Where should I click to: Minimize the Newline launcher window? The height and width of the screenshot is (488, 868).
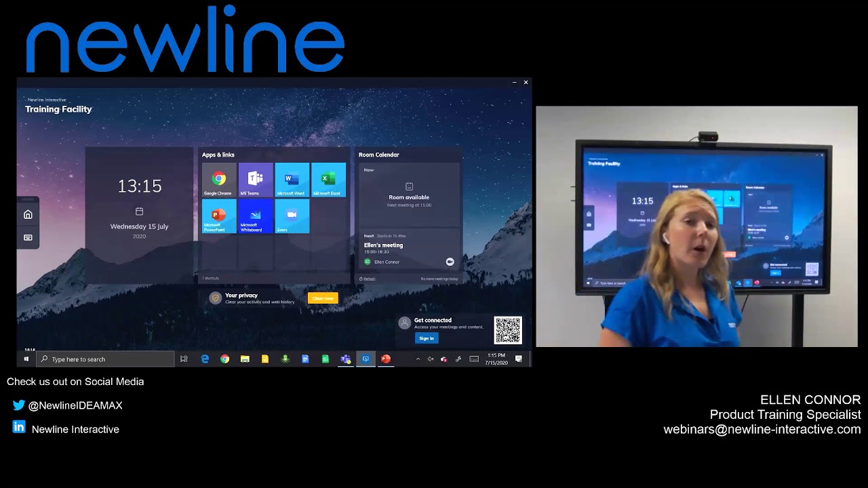[515, 83]
